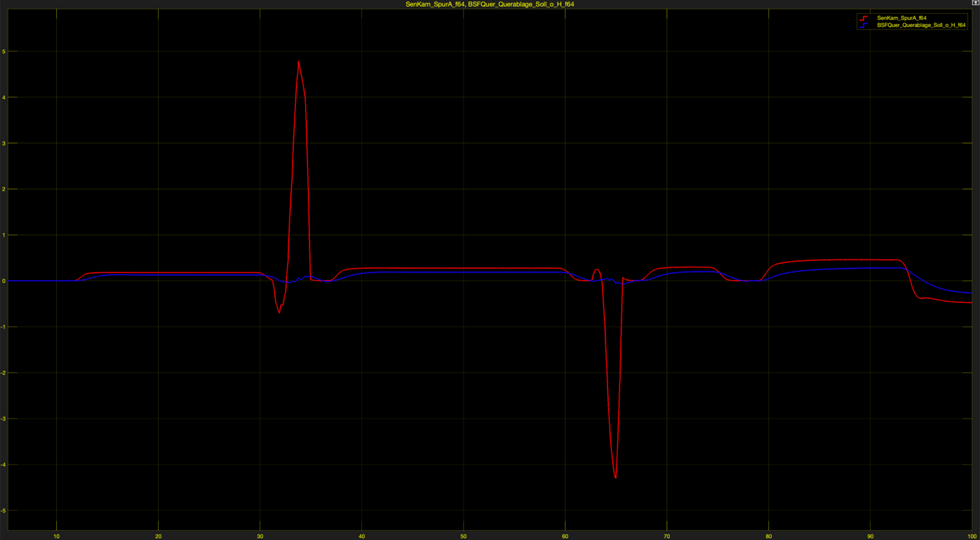Click the y-axis tick label 5
Image resolution: width=980 pixels, height=540 pixels.
[4, 51]
